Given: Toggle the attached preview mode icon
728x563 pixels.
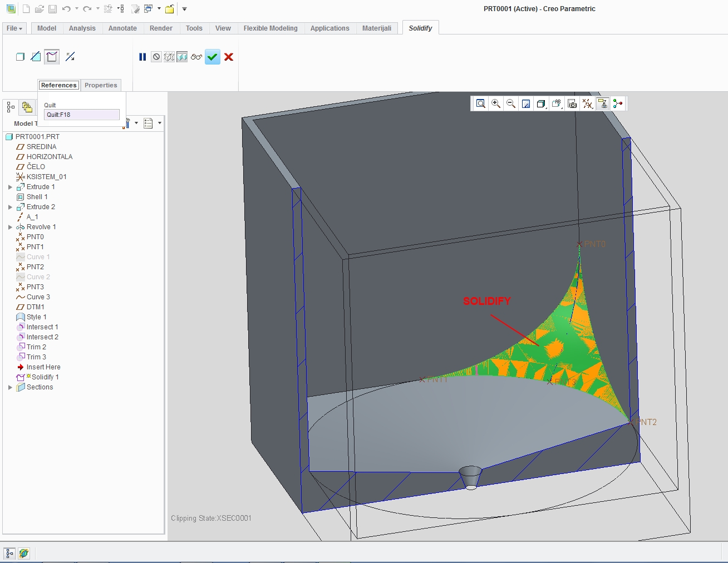Looking at the screenshot, I should point(182,57).
